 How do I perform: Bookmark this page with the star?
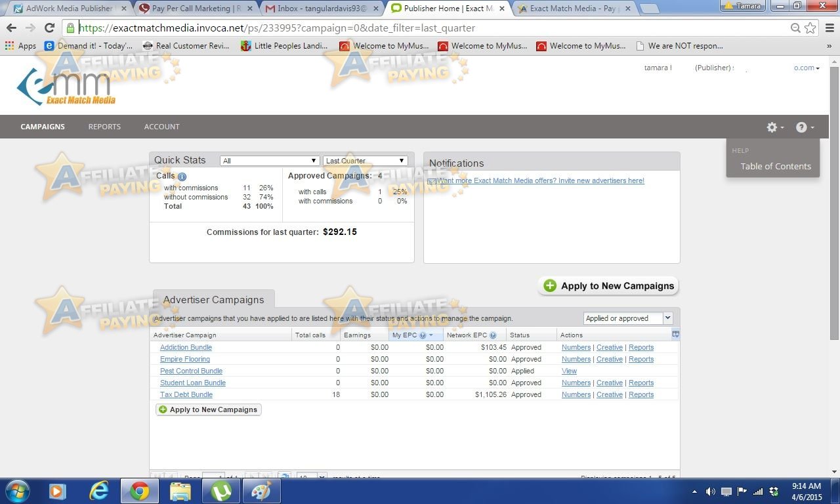810,28
